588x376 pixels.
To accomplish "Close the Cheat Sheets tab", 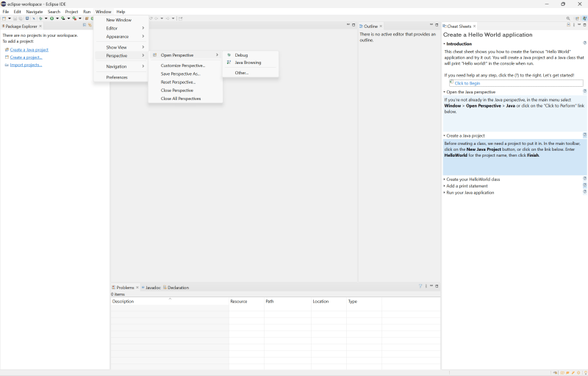I will pos(474,26).
